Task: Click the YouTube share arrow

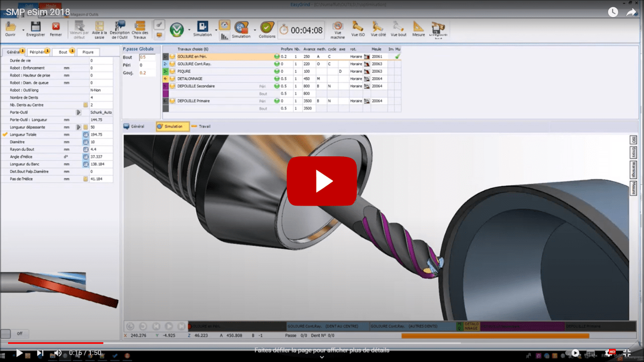Action: click(x=631, y=12)
